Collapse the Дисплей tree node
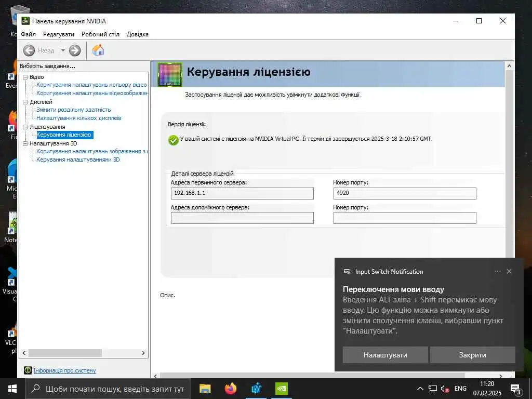 25,102
